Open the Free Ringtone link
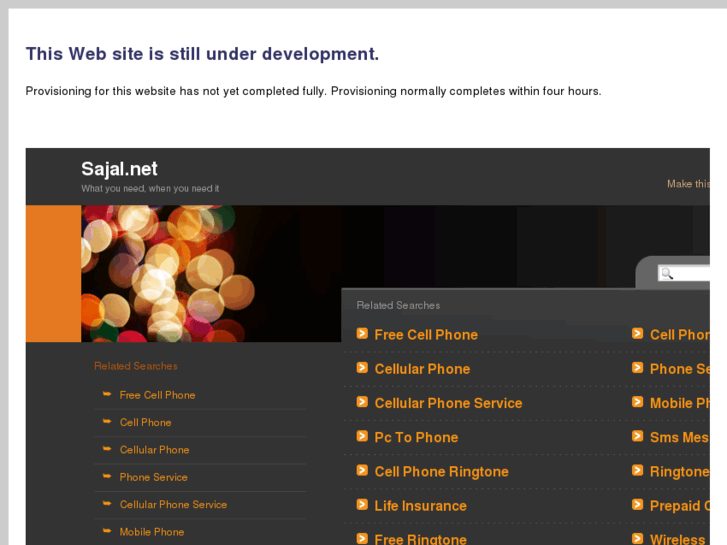This screenshot has width=727, height=545. 421,539
